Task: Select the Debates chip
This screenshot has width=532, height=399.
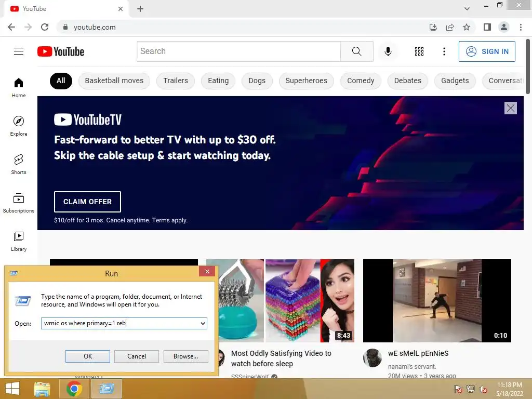Action: point(407,81)
